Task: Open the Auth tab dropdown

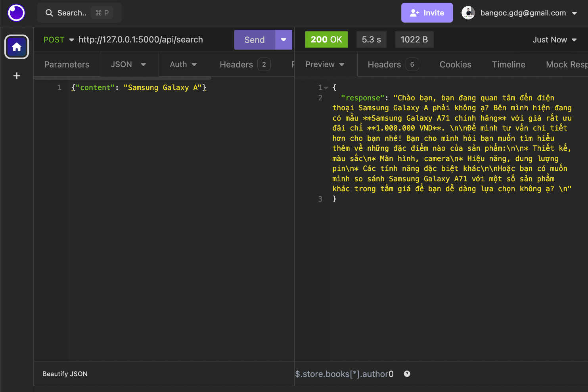Action: 183,64
